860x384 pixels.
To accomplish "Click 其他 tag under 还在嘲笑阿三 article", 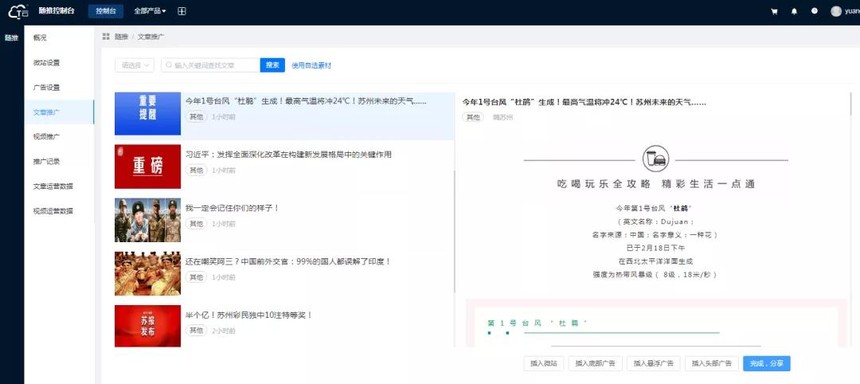I will [196, 277].
